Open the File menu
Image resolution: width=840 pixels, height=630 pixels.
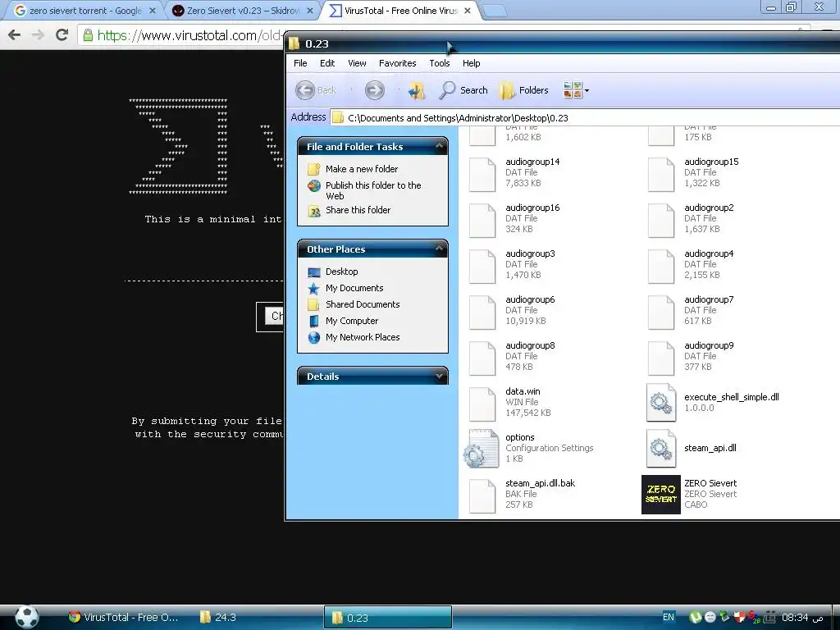tap(300, 63)
